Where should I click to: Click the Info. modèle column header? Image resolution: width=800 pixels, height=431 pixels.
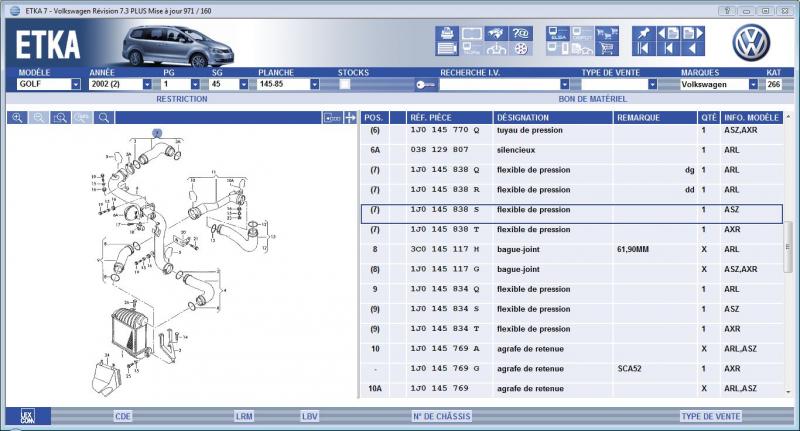(x=752, y=118)
